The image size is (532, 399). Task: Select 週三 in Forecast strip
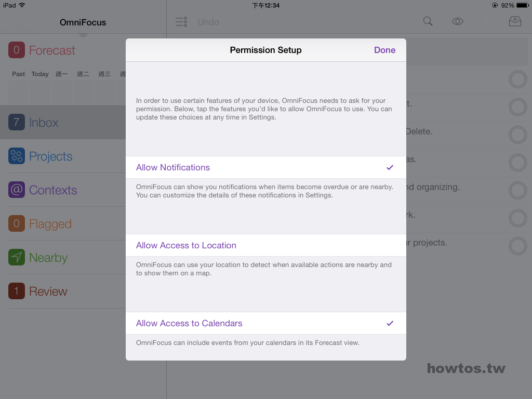[104, 74]
